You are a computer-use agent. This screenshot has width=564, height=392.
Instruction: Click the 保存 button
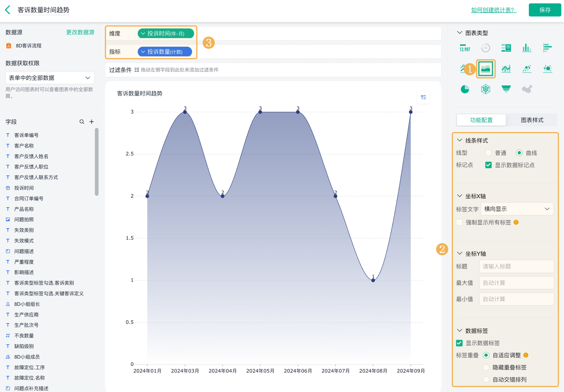pos(545,10)
